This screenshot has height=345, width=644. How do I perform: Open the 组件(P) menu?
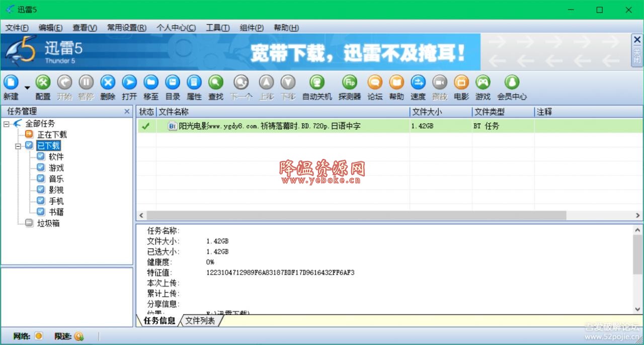point(252,28)
